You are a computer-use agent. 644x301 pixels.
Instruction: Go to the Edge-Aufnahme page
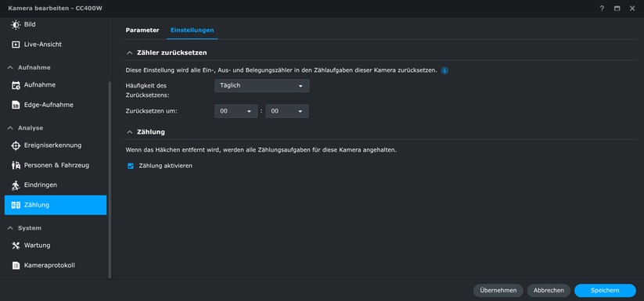[x=56, y=105]
